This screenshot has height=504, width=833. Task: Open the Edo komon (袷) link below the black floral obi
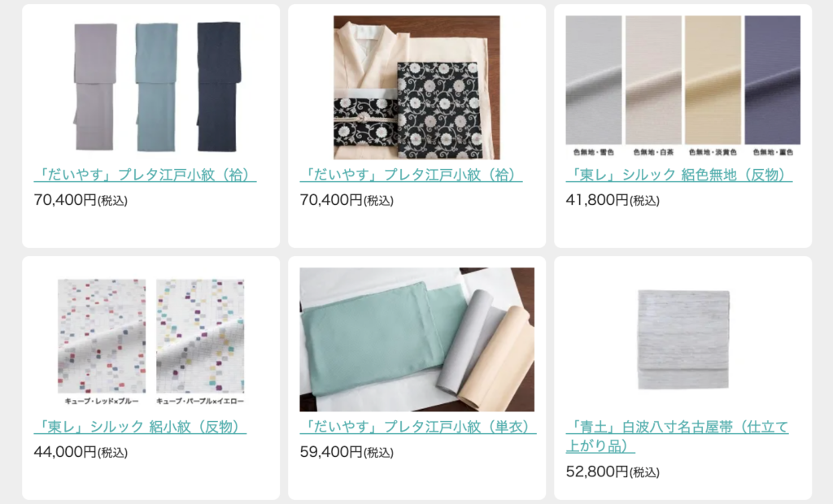click(411, 175)
